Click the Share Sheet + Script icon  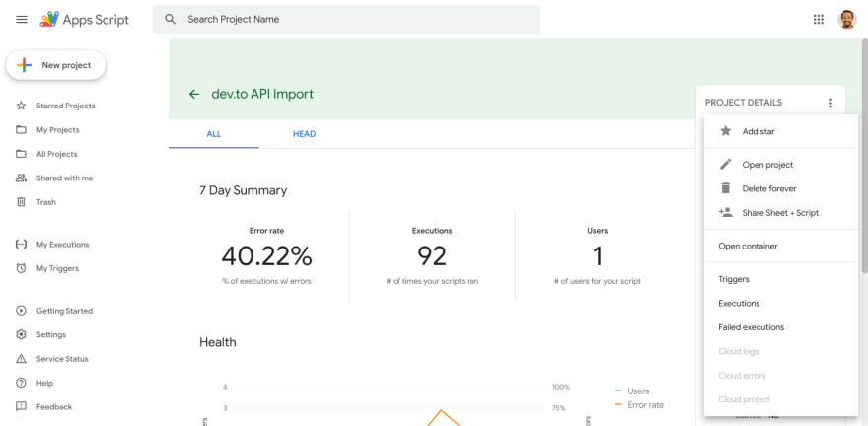click(x=726, y=212)
